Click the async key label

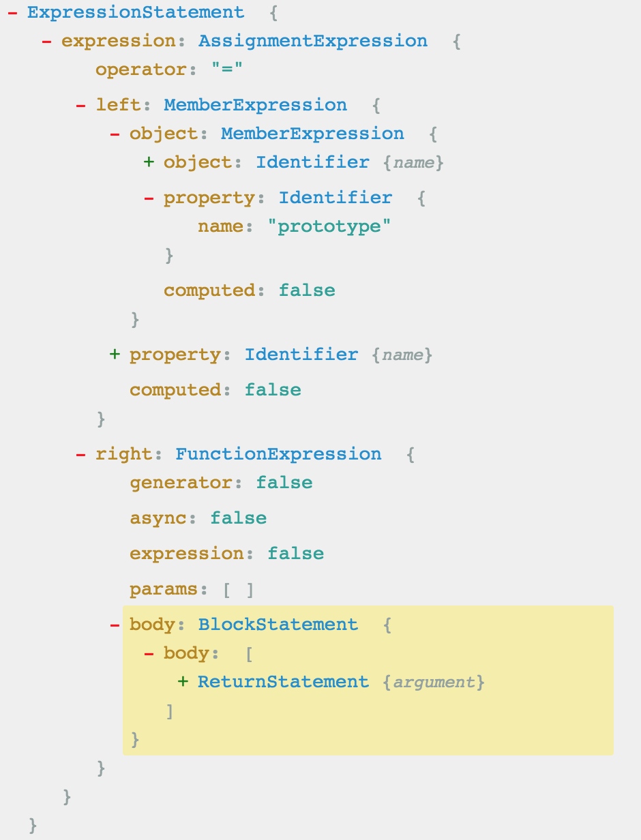[158, 518]
